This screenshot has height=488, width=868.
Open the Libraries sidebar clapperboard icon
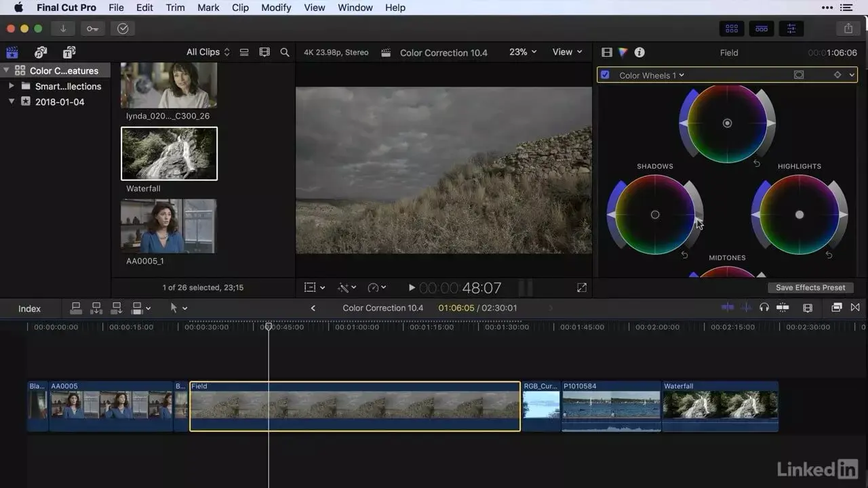[x=12, y=52]
